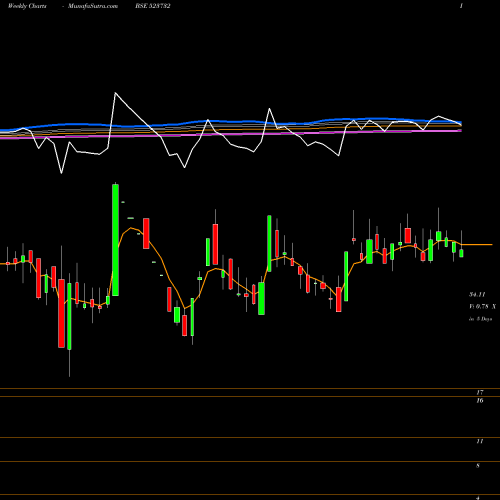Viewport: 500px width, 500px height.
Task: Click the peak of the white indicator line
Action: pyautogui.click(x=115, y=93)
